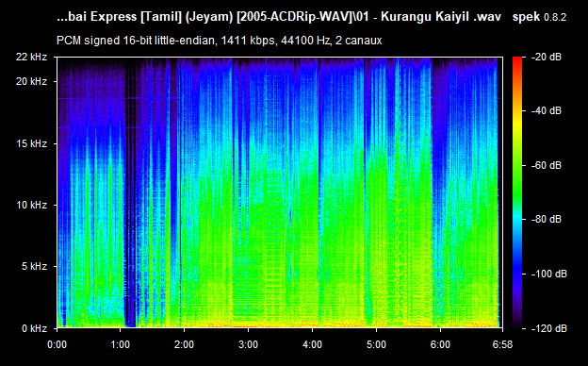
Task: Click the 22 kHz frequency axis label
Action: pyautogui.click(x=31, y=57)
